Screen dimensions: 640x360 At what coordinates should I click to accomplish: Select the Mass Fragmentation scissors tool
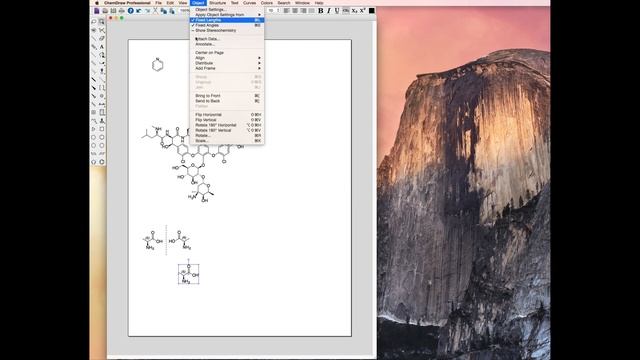coord(102,30)
